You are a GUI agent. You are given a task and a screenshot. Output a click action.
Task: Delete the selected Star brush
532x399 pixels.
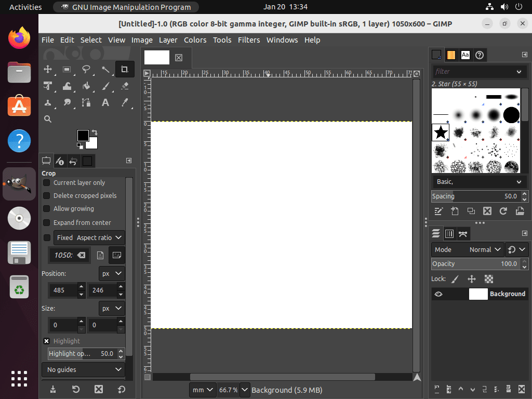click(x=487, y=211)
